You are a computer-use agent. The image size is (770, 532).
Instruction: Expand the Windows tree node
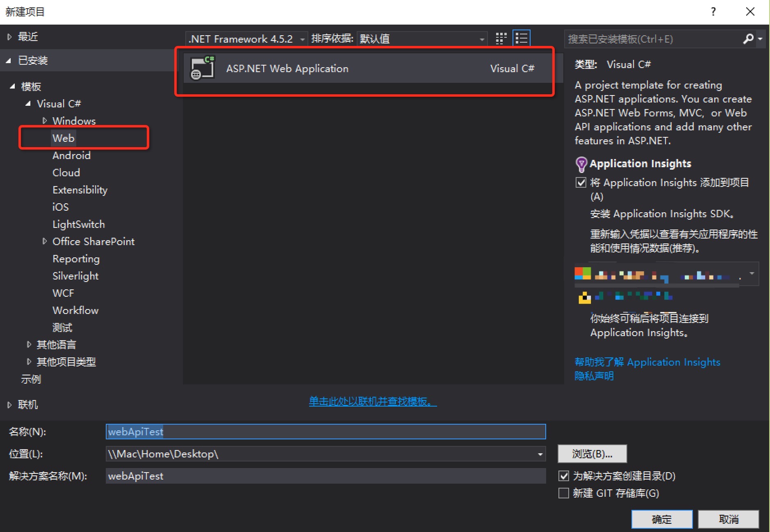[44, 120]
